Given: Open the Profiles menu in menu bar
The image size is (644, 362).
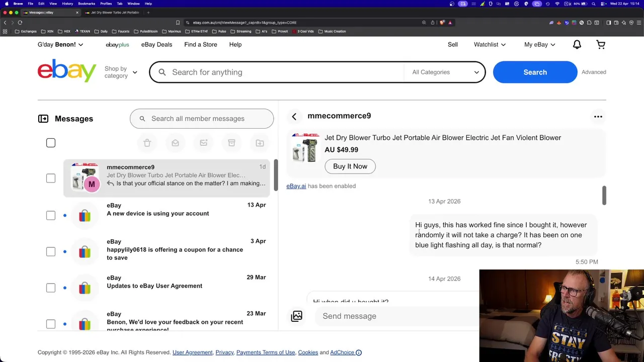Looking at the screenshot, I should point(106,4).
